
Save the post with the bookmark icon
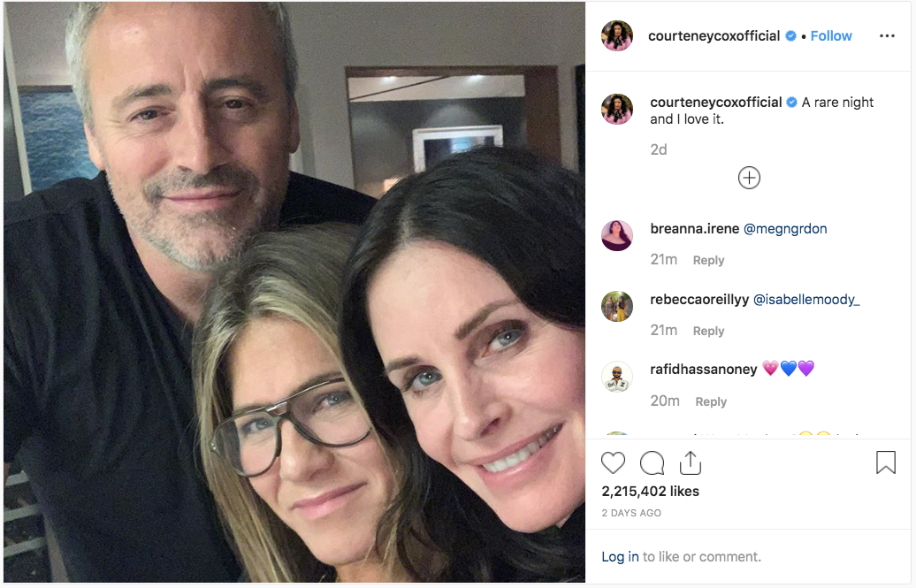(x=885, y=462)
